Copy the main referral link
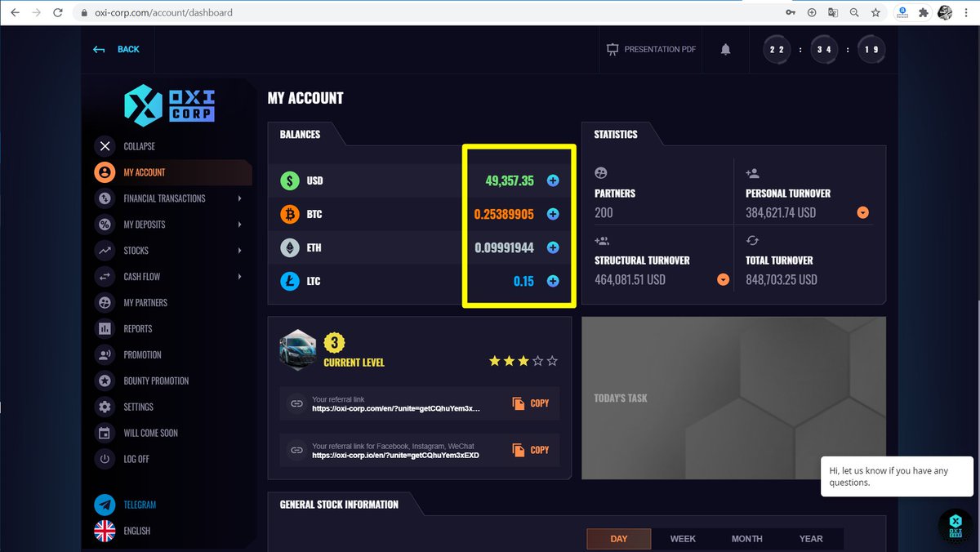Viewport: 980px width, 552px height. pyautogui.click(x=531, y=403)
